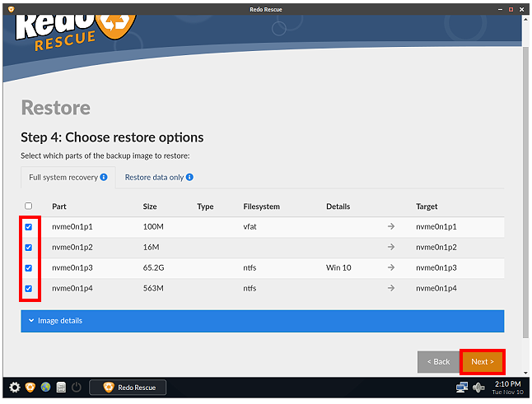Screen dimensions: 532x404
Task: Expand the Image details section
Action: coord(262,321)
